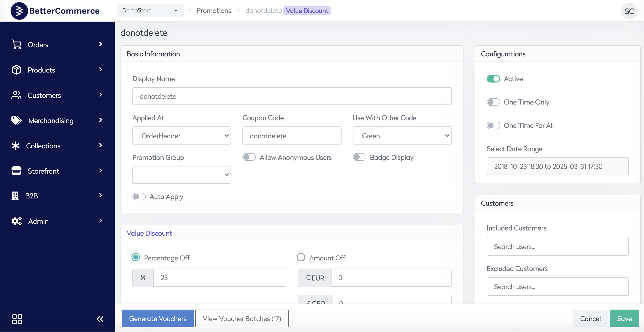The height and width of the screenshot is (332, 644).
Task: Expand the Admin menu chevron
Action: 101,221
